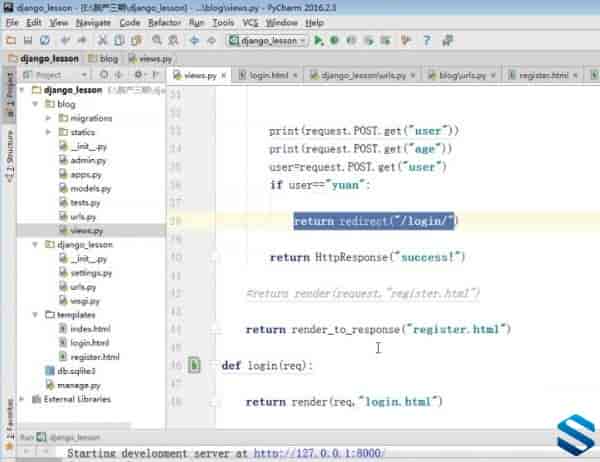This screenshot has width=600, height=462.
Task: Click gutter icon beside def login
Action: coord(196,366)
